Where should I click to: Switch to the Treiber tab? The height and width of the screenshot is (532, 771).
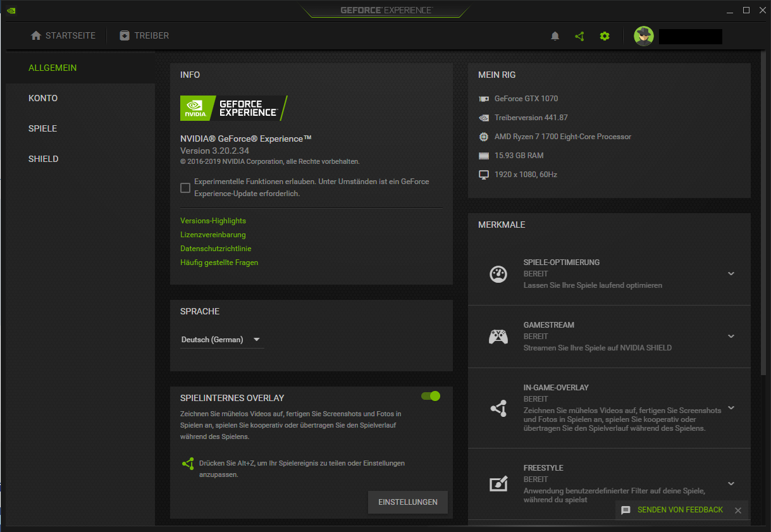[144, 36]
